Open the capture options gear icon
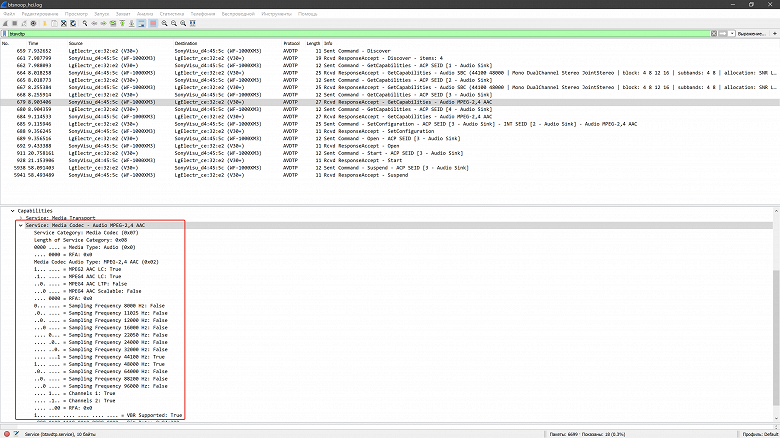The width and height of the screenshot is (780, 438). (33, 23)
